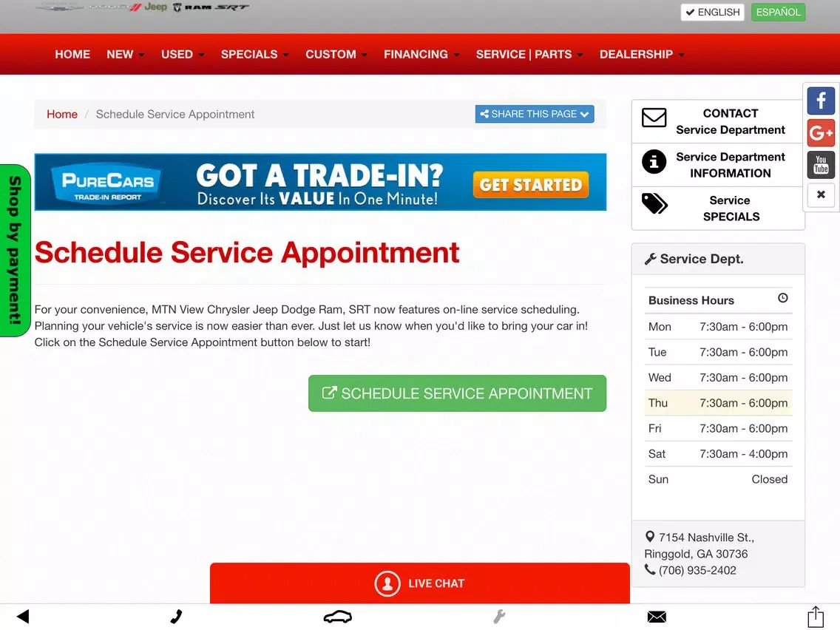The width and height of the screenshot is (840, 630).
Task: Go to HOME in the navigation bar
Action: click(72, 54)
